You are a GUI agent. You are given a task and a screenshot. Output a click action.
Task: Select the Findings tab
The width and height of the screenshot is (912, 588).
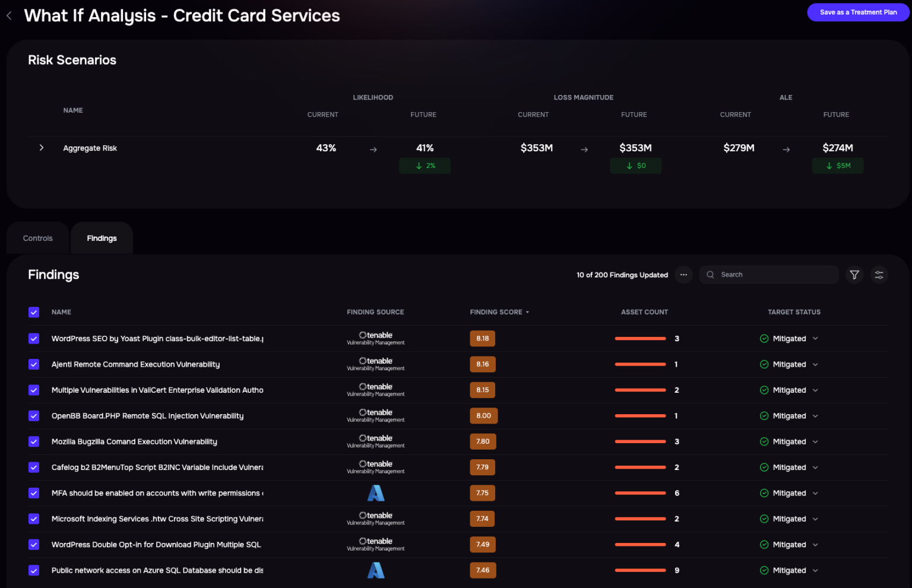102,239
